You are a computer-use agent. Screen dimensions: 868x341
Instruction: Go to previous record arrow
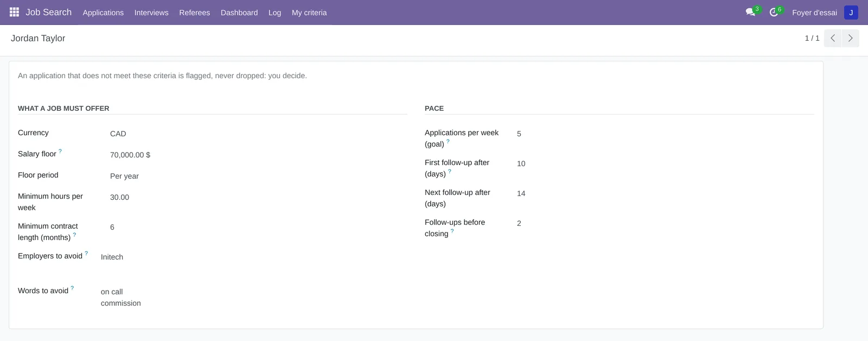coord(833,38)
